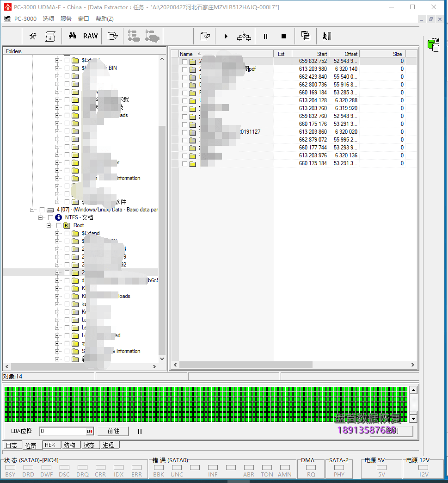Sort by the Name column header

click(226, 54)
